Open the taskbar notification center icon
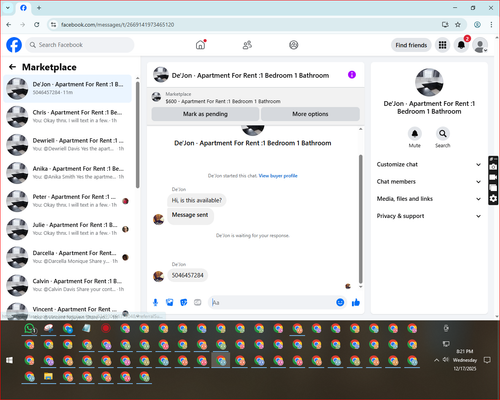This screenshot has width=500, height=400. point(487,360)
